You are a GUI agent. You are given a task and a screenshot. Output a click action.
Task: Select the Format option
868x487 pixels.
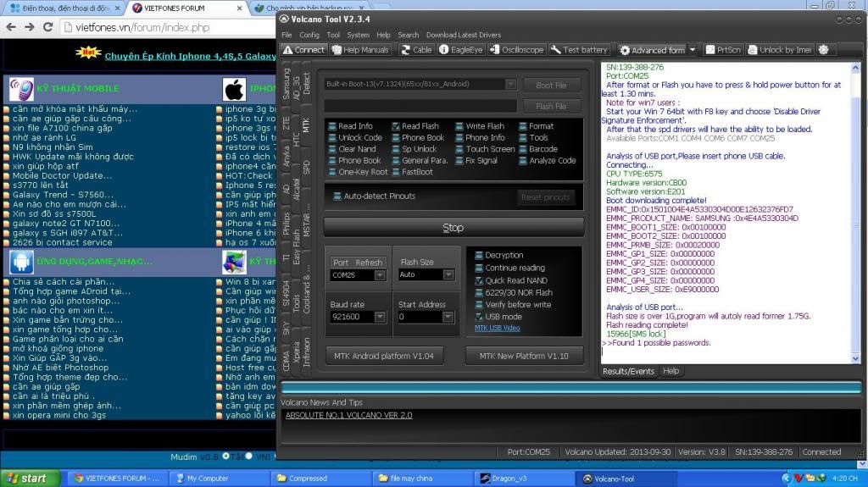click(x=536, y=126)
